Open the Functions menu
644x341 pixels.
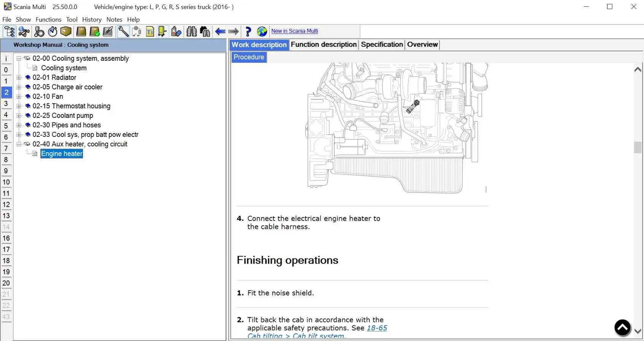point(48,19)
